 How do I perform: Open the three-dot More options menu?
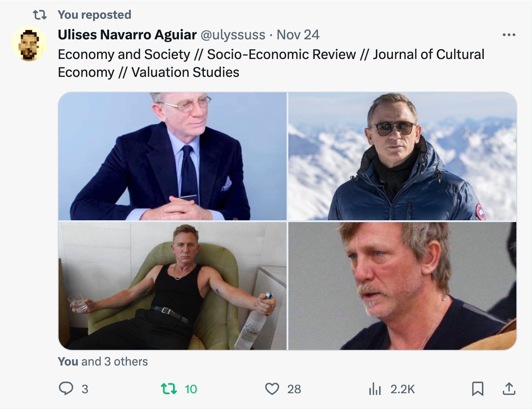pos(509,35)
